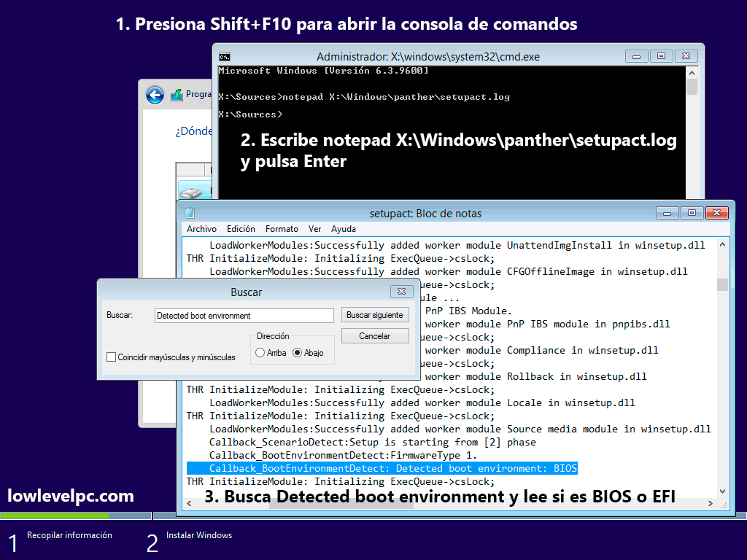Click the blue back arrow in the Setup window
The height and width of the screenshot is (560, 747).
[154, 94]
